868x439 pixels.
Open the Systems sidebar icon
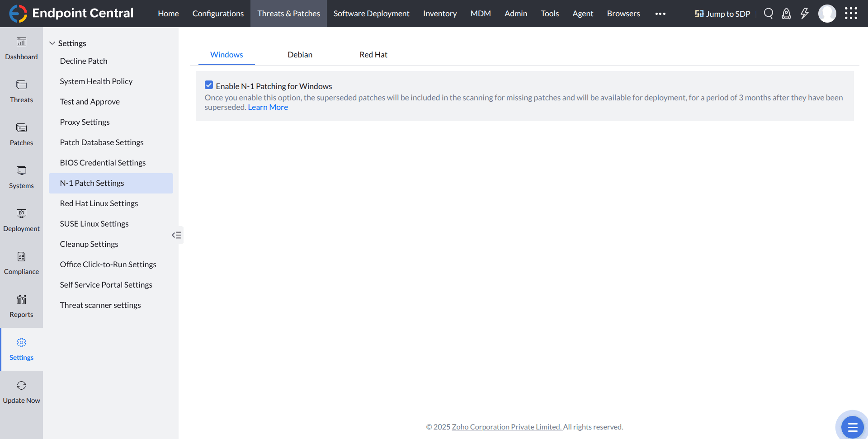coord(21,171)
